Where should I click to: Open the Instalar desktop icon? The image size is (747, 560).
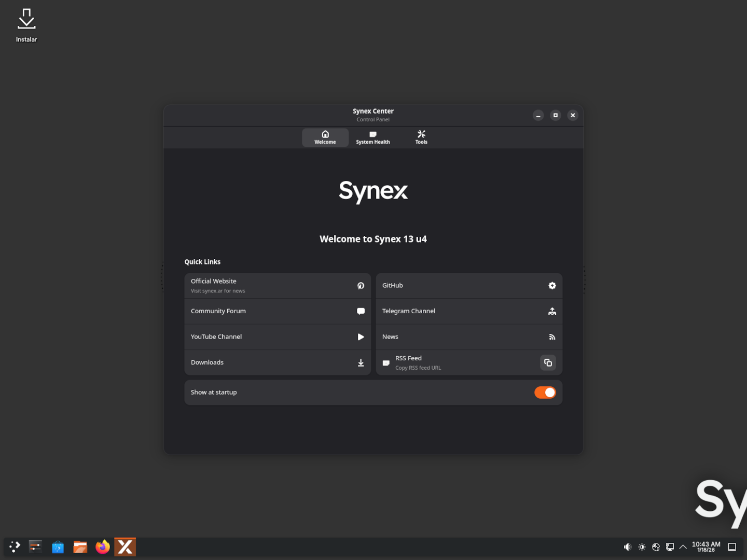[26, 24]
